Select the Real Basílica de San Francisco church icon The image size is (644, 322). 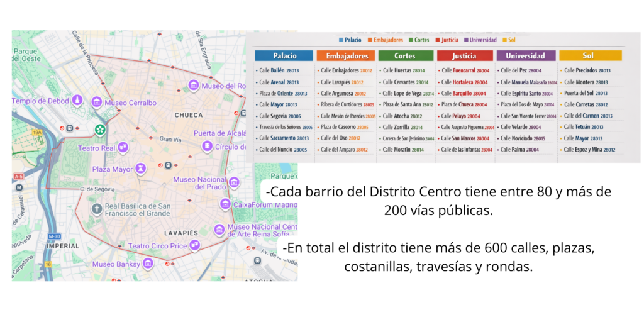(97, 209)
